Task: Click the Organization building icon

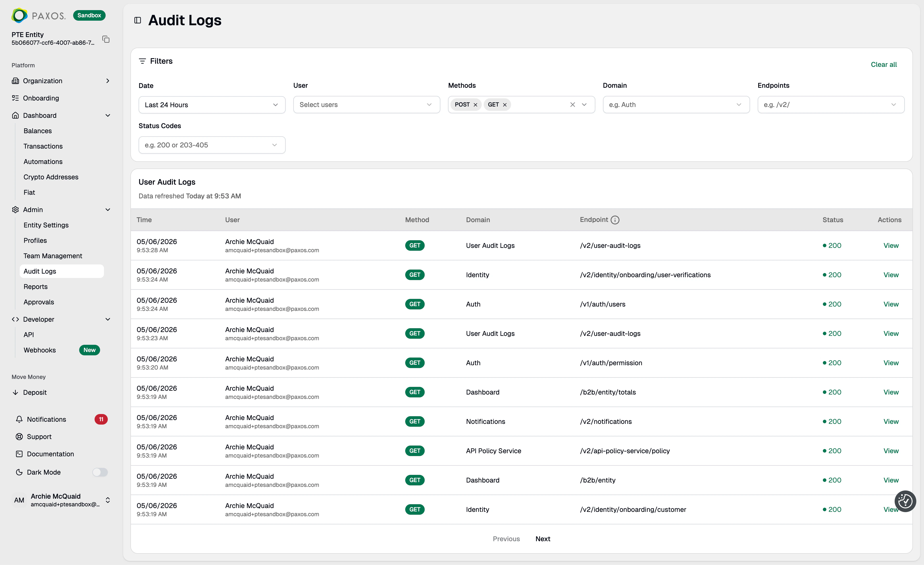Action: click(15, 81)
